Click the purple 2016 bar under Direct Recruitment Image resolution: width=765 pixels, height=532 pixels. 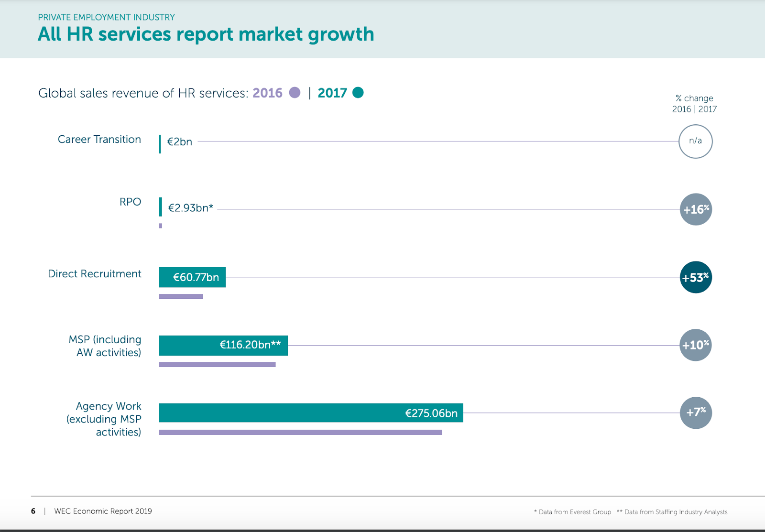181,297
